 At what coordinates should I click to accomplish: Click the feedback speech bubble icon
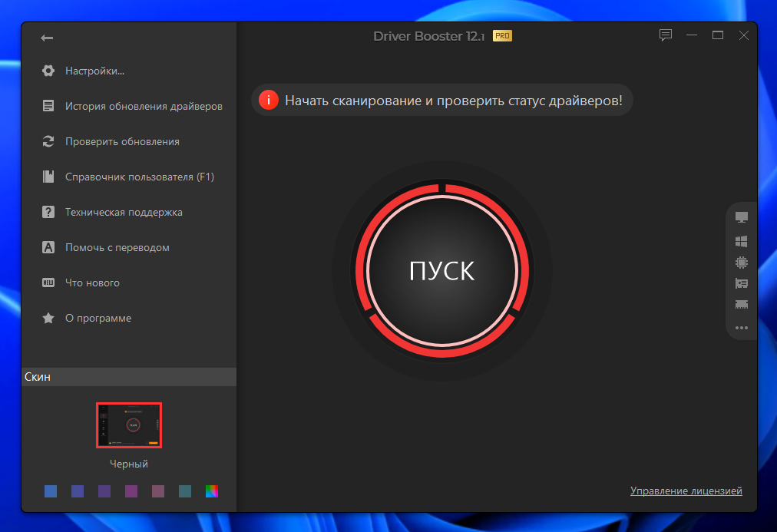point(665,35)
